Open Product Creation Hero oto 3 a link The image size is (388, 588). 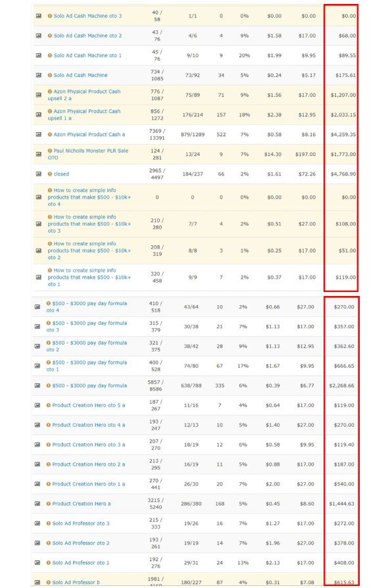[x=89, y=445]
